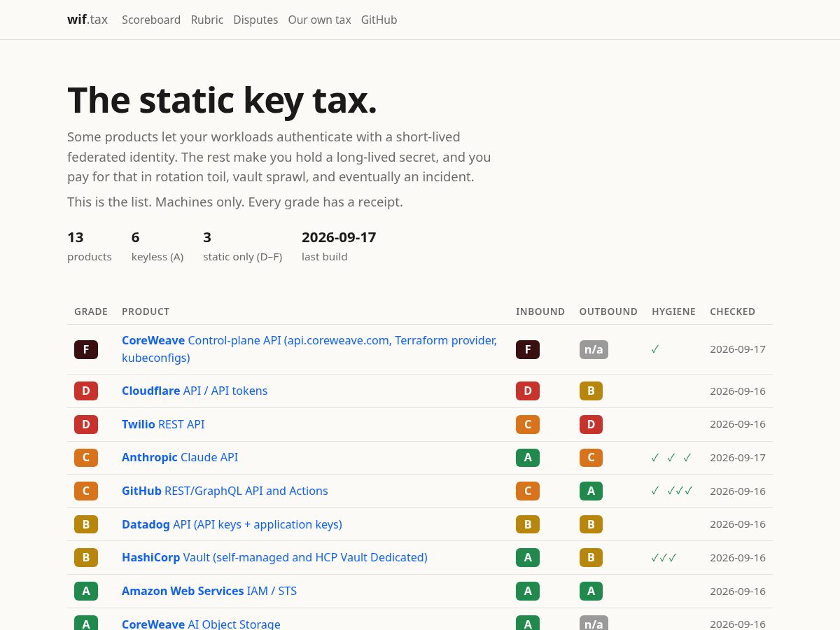This screenshot has width=840, height=630.
Task: Click the OUTBOUND column header
Action: pos(608,311)
